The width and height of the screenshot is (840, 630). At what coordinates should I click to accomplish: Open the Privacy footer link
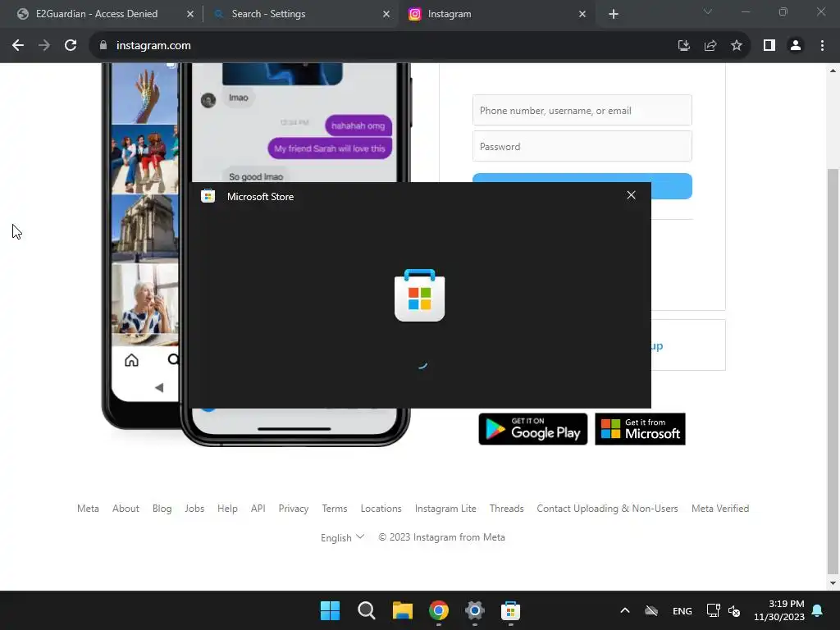(294, 509)
